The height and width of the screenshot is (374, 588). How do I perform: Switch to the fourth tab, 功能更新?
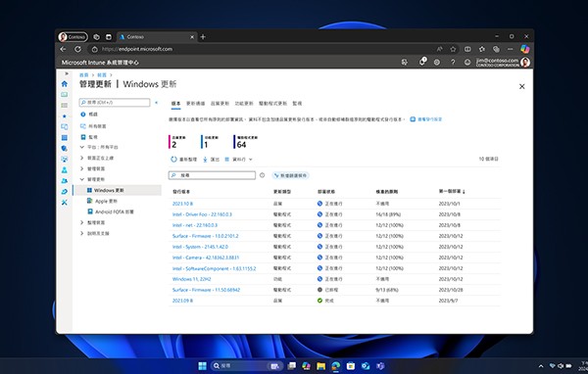[x=244, y=104]
